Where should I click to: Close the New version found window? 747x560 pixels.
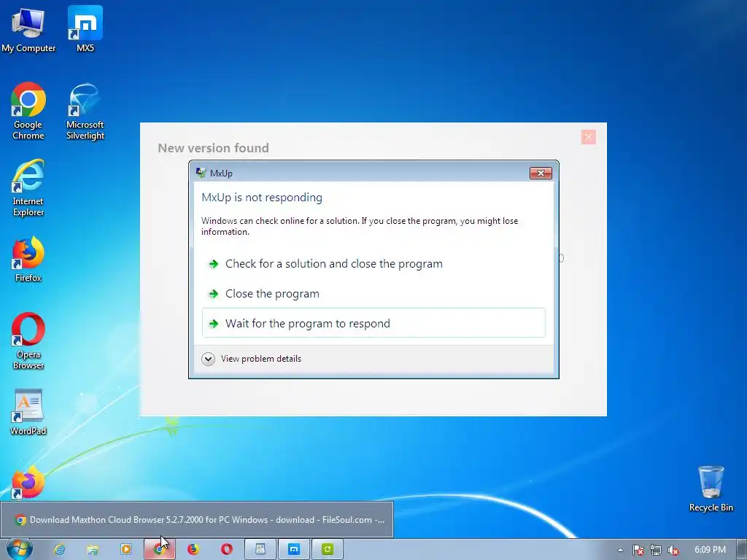589,137
